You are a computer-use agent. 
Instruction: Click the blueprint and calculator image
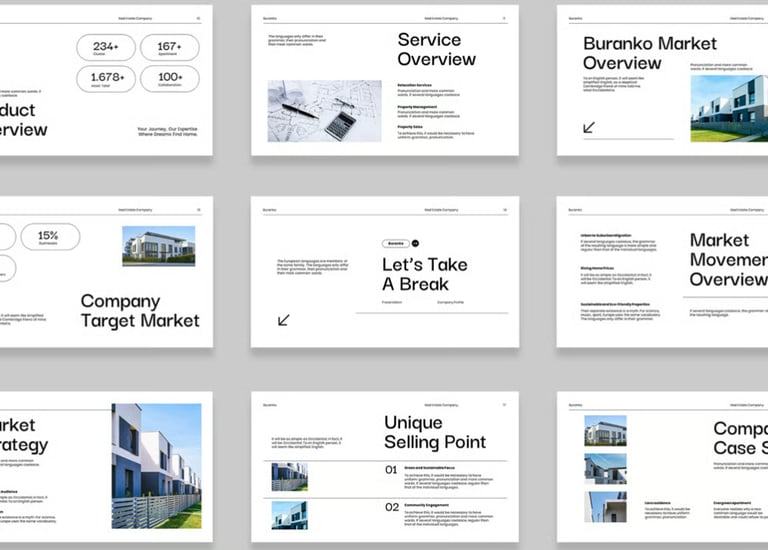[324, 111]
